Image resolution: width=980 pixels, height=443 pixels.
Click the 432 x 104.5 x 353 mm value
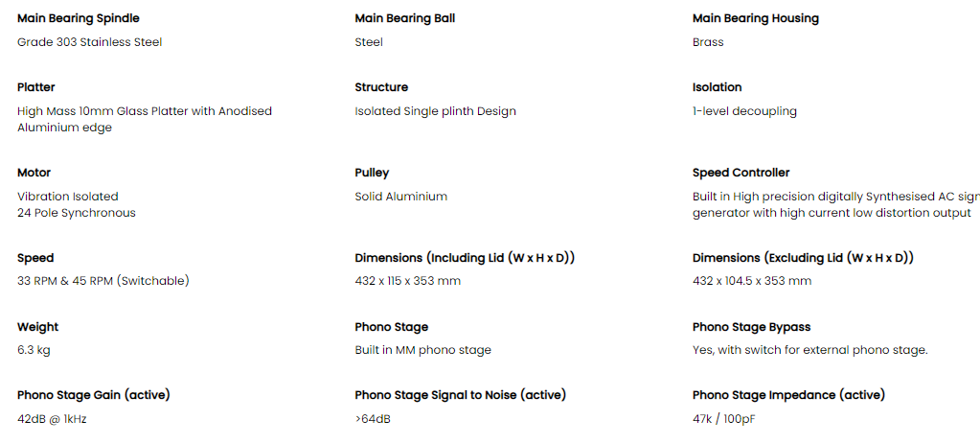coord(753,281)
